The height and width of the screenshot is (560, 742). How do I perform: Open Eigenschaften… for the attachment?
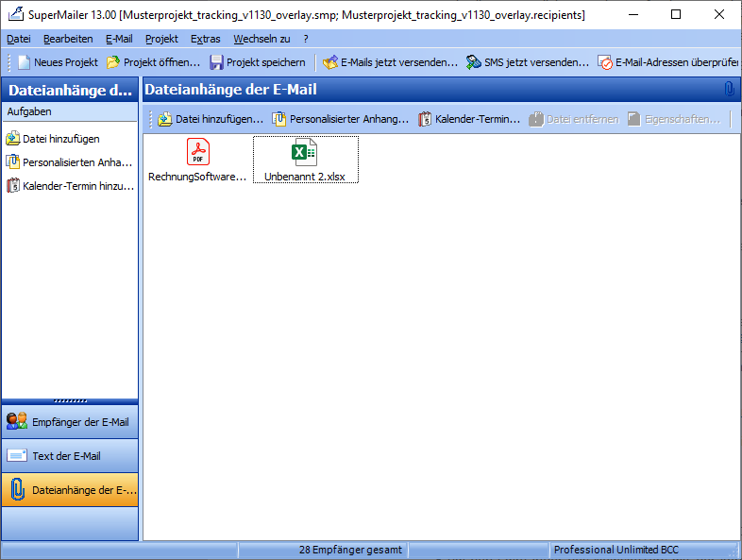(x=674, y=119)
